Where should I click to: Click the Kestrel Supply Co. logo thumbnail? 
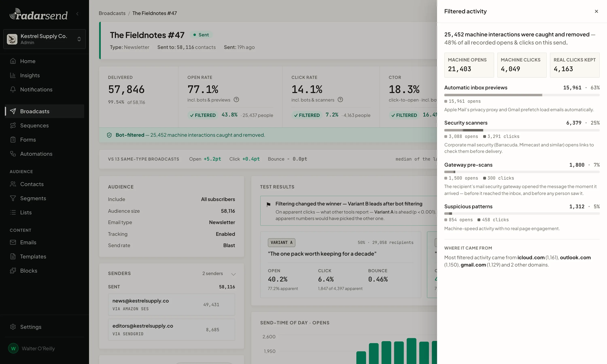12,39
